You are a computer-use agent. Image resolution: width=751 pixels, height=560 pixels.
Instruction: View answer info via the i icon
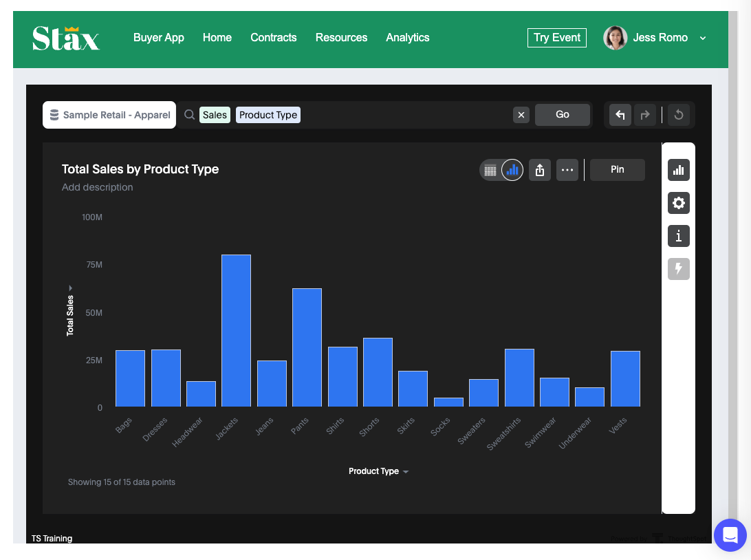[678, 236]
